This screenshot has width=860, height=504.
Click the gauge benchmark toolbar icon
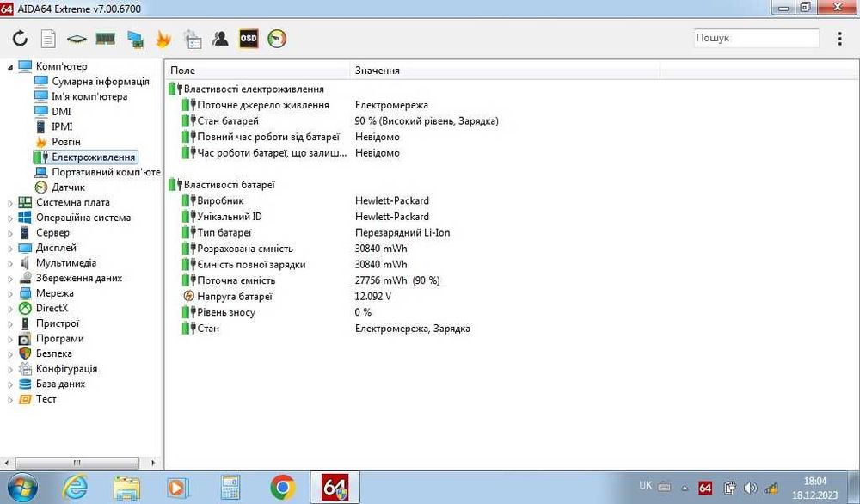(x=277, y=39)
